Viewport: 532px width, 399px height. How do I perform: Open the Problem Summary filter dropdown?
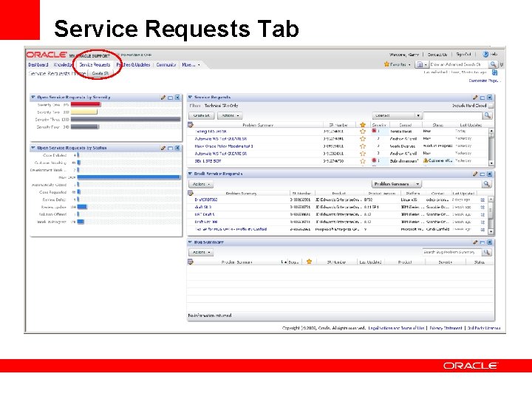tap(397, 184)
